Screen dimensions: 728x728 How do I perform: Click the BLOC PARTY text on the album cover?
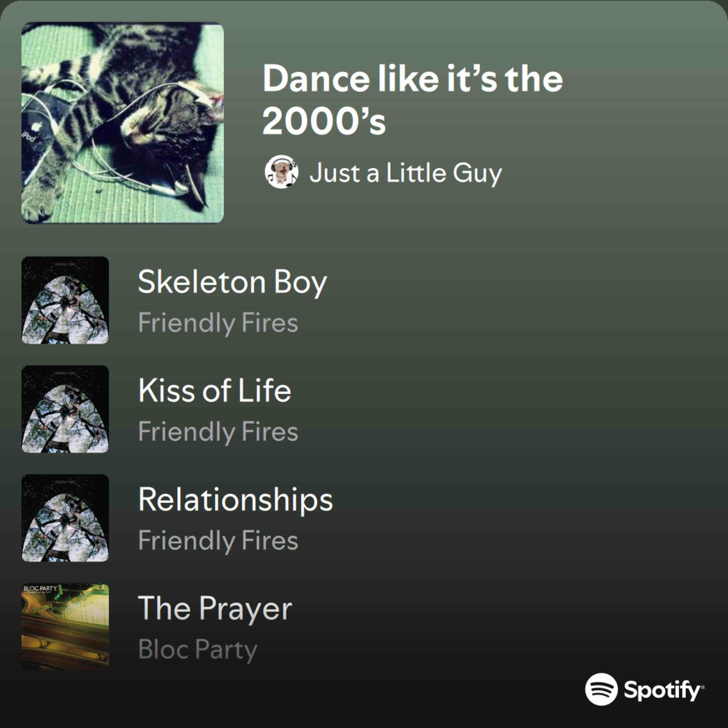click(x=40, y=589)
